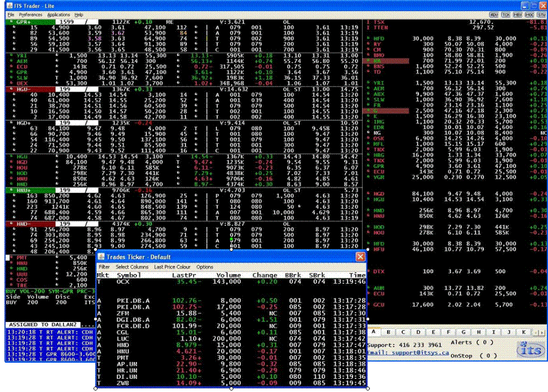Click the TTEN index row

(456, 27)
